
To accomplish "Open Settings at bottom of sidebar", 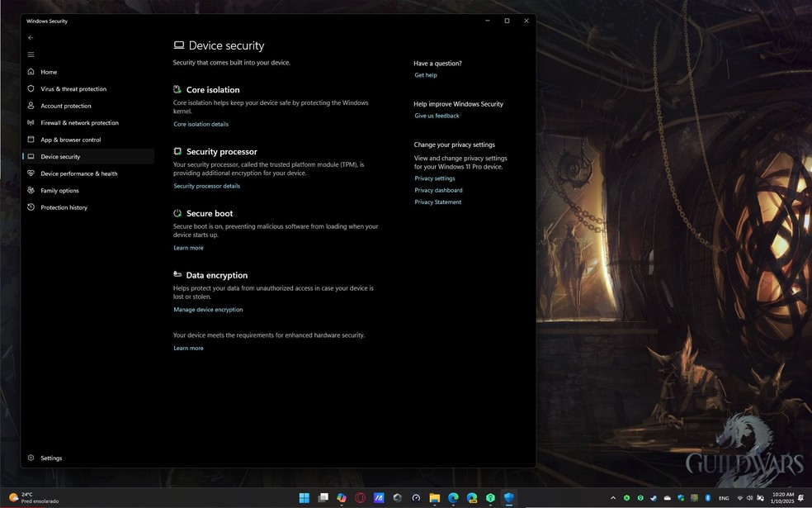I will [x=51, y=458].
